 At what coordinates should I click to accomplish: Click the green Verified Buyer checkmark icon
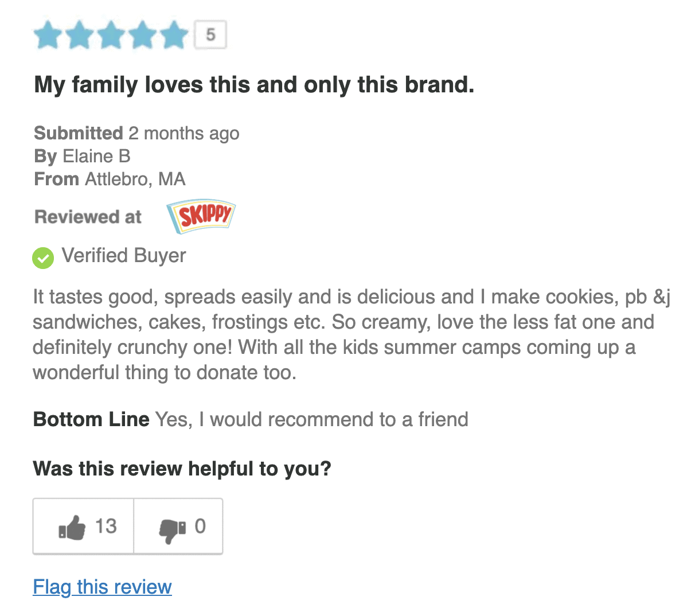43,258
